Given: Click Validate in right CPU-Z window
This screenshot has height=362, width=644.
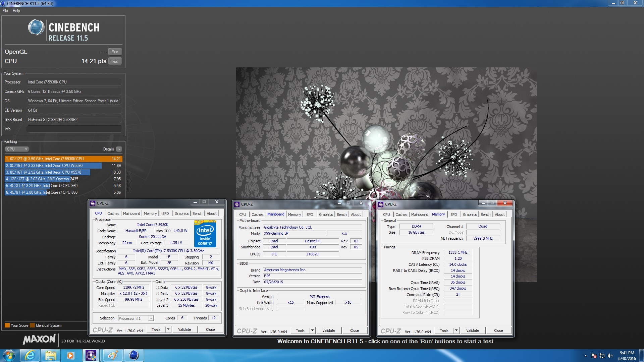Looking at the screenshot, I should pos(473,331).
